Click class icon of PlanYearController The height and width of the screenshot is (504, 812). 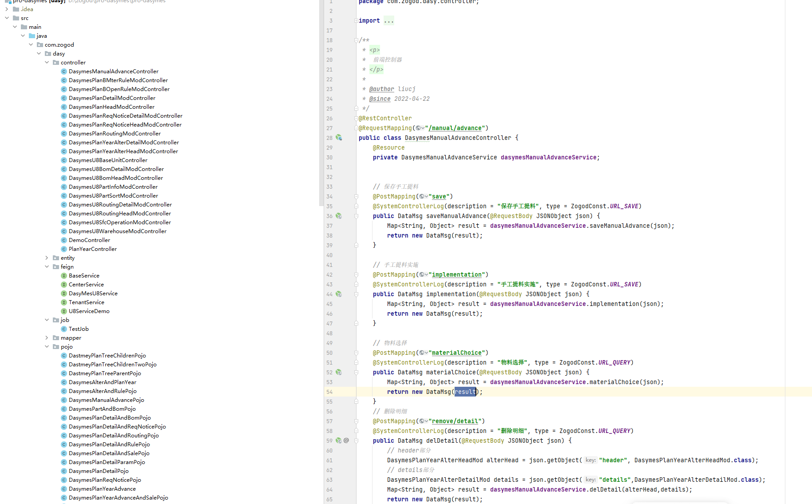tap(64, 249)
